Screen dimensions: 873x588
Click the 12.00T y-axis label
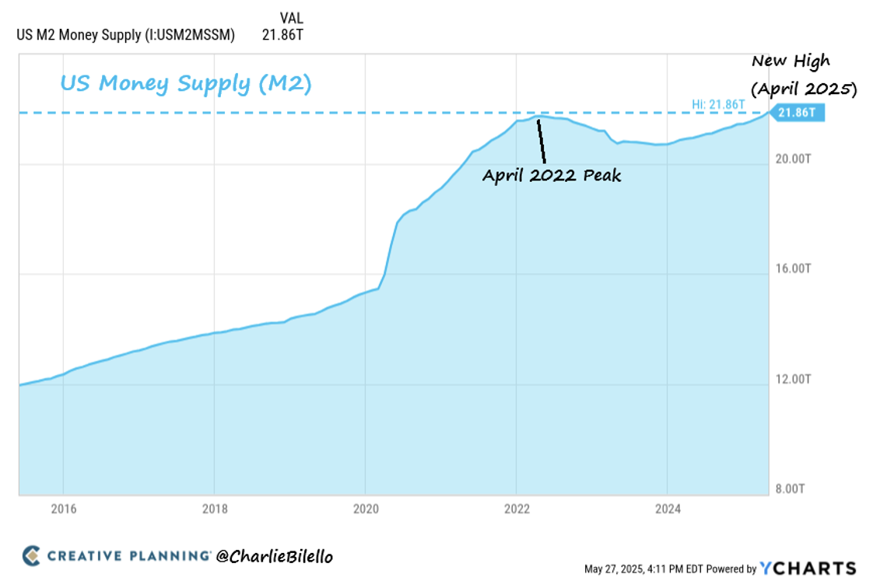click(795, 379)
